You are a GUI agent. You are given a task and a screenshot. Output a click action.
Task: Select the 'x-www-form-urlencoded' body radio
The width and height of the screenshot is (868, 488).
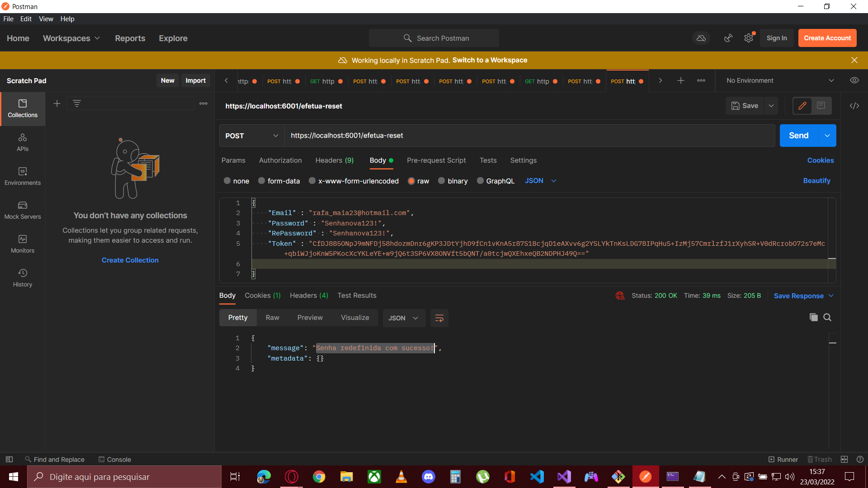312,181
